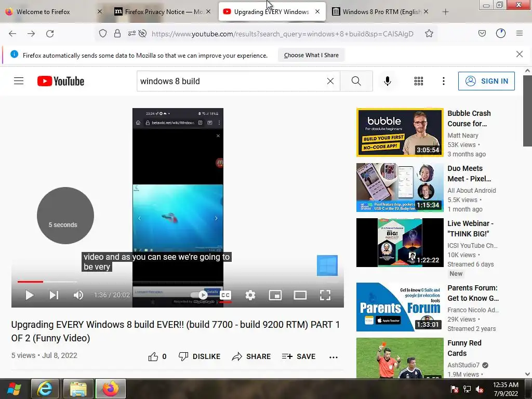This screenshot has height=399, width=532.
Task: Go to the YouTube home logo
Action: 61,81
